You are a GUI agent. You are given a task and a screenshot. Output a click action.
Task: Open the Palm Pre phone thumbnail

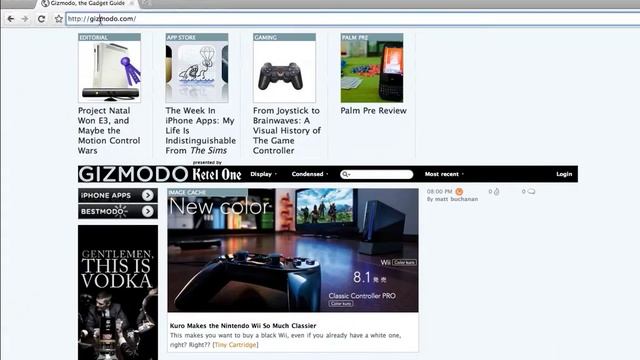click(x=372, y=71)
